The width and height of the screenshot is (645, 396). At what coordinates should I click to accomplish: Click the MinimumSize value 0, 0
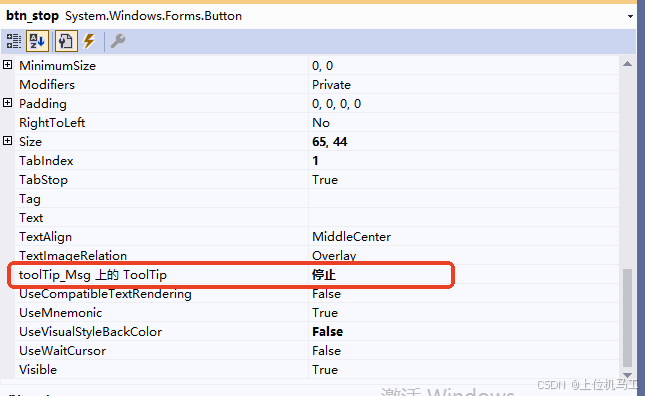322,66
